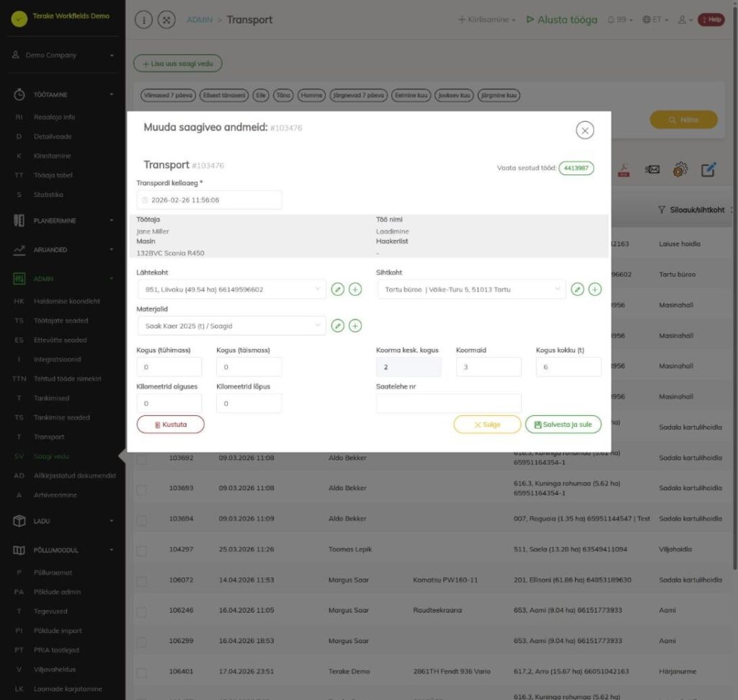Select checkbox for row 103693

coord(141,489)
